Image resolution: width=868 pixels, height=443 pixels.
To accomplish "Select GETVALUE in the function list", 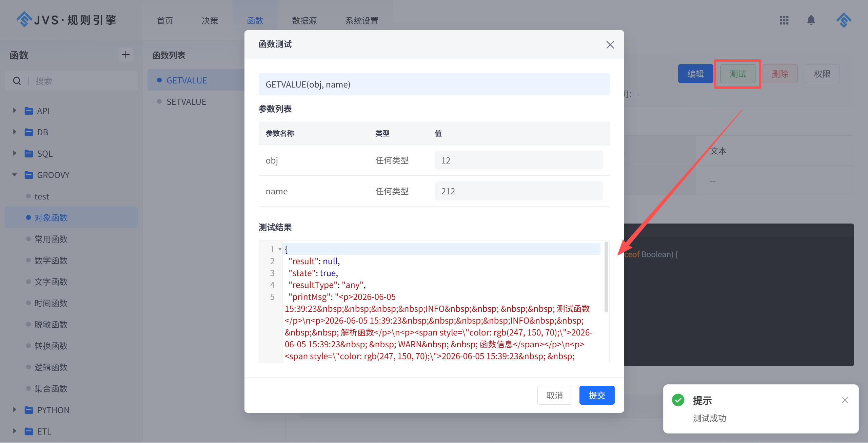I will click(x=187, y=80).
